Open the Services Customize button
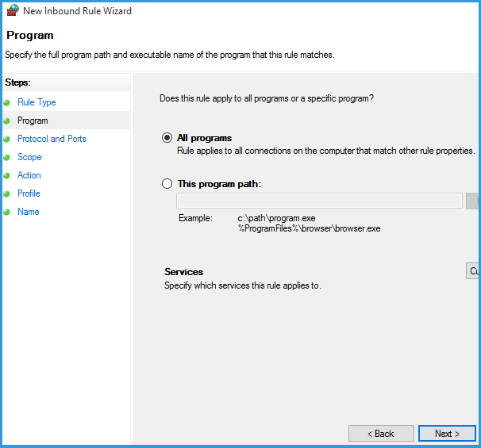This screenshot has height=448, width=481. (473, 271)
